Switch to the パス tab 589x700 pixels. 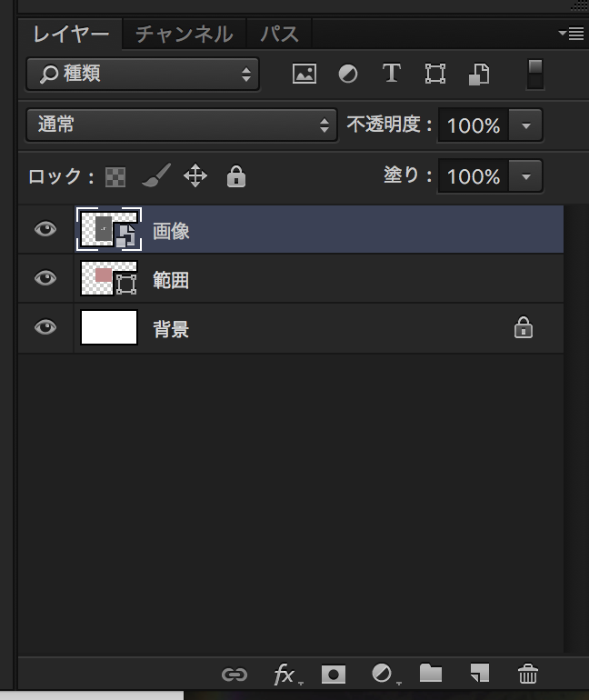point(279,35)
